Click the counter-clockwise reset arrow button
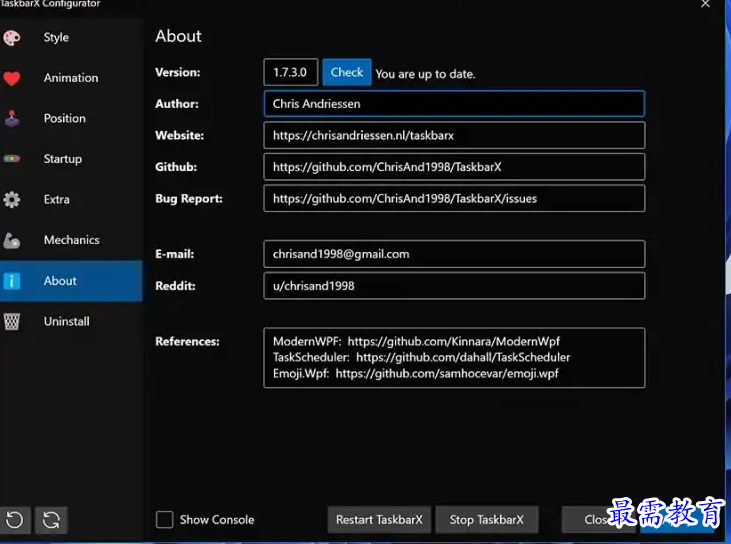The image size is (731, 544). coord(14,520)
